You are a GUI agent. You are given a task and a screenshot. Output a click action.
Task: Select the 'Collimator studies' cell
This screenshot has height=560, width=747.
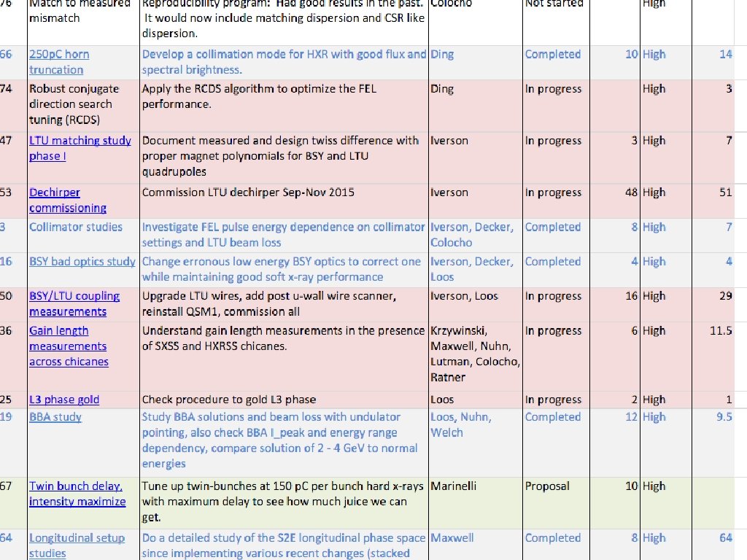tap(83, 236)
